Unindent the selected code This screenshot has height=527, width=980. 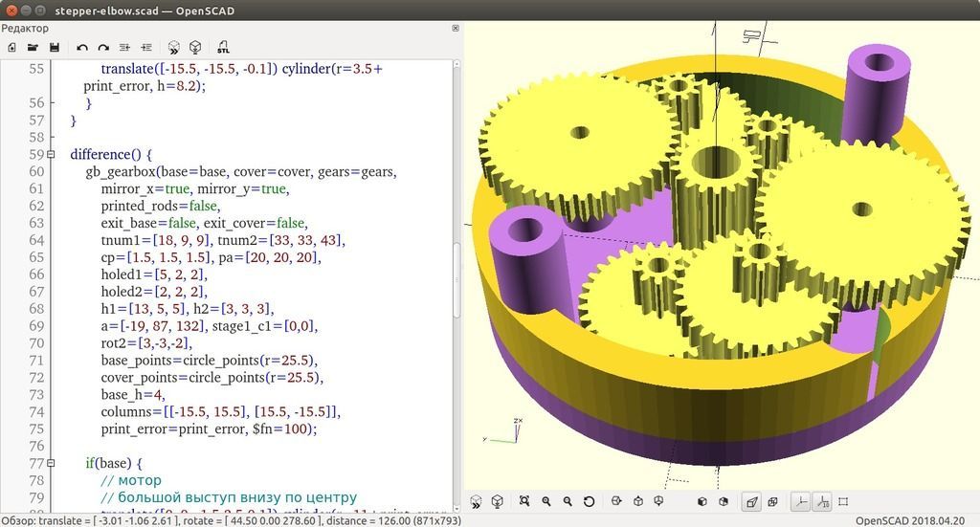[125, 48]
